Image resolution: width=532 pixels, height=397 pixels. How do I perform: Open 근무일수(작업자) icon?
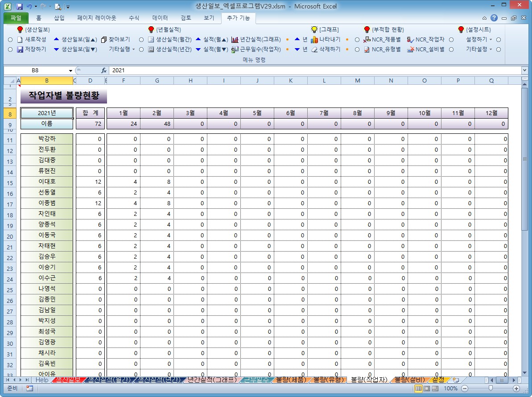235,50
